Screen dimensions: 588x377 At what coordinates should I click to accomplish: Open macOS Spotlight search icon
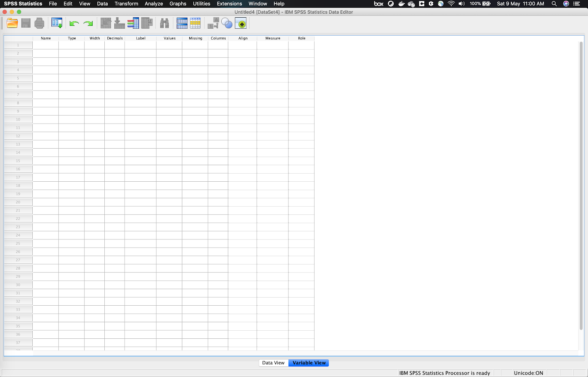pos(554,4)
